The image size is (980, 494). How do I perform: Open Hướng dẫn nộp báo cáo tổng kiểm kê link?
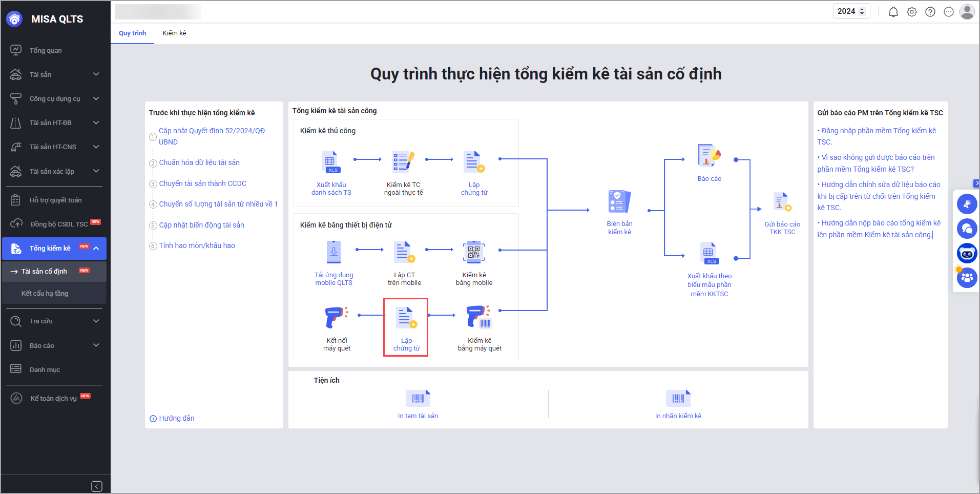(x=879, y=229)
